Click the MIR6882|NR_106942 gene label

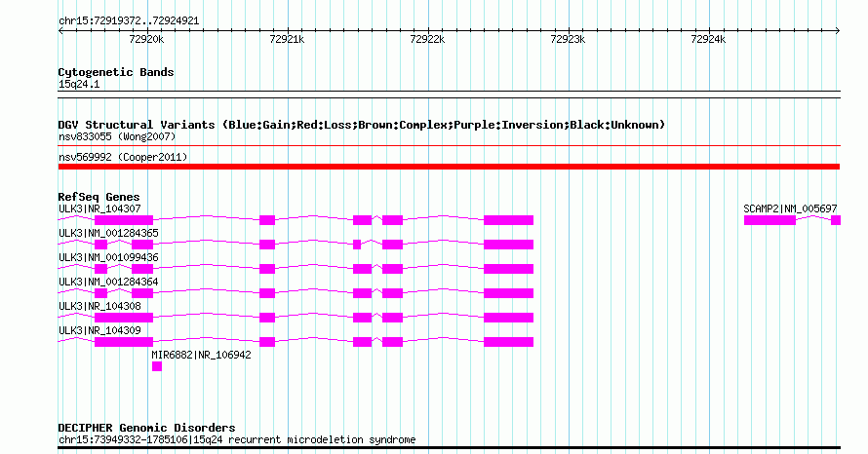point(201,355)
